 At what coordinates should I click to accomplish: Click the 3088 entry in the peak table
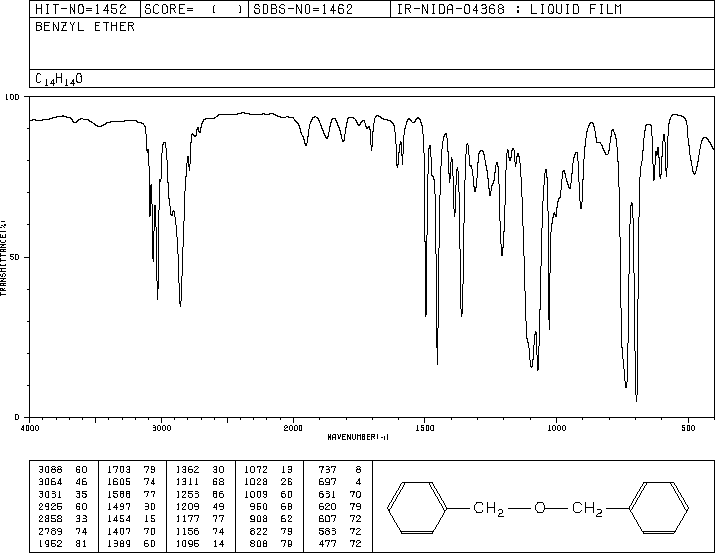[48, 467]
